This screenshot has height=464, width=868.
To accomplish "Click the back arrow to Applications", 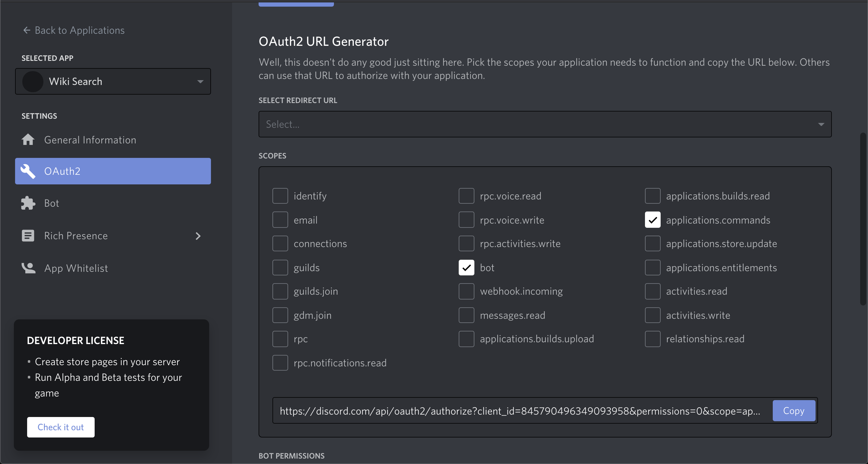I will 27,30.
